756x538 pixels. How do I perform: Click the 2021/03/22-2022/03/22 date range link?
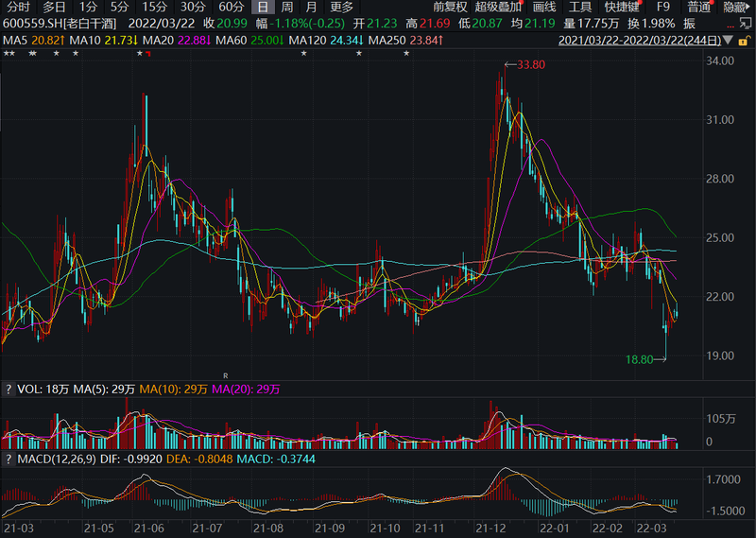(x=640, y=41)
